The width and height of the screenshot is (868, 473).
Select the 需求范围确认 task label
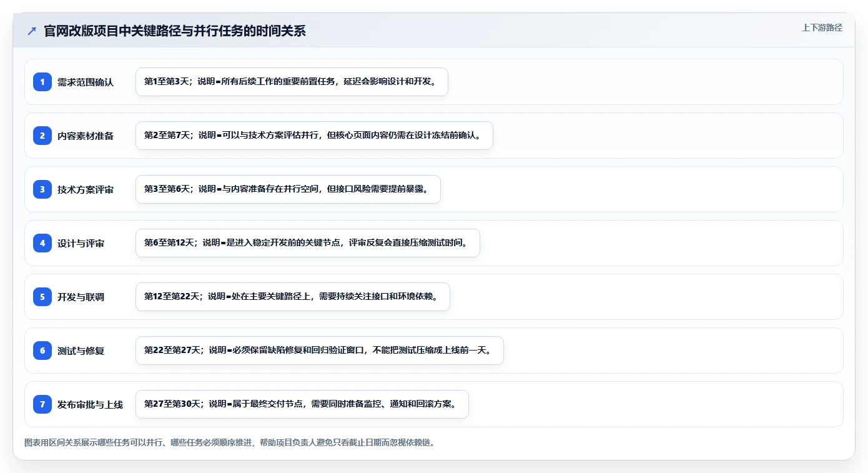pos(86,82)
